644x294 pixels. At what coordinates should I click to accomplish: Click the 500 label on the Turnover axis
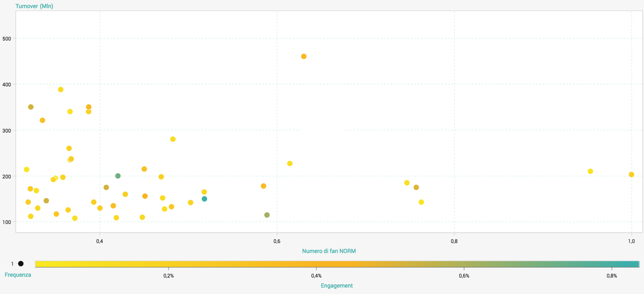7,39
